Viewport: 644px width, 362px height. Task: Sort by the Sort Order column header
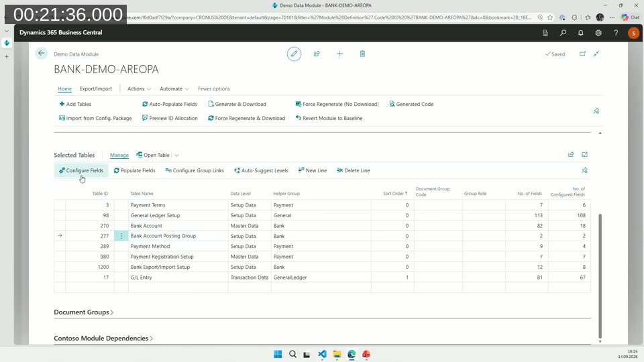click(395, 193)
